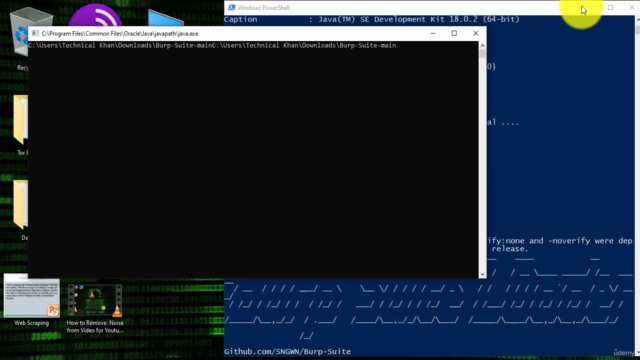The width and height of the screenshot is (640, 360).
Task: Maximize the java.exe console window
Action: click(454, 33)
